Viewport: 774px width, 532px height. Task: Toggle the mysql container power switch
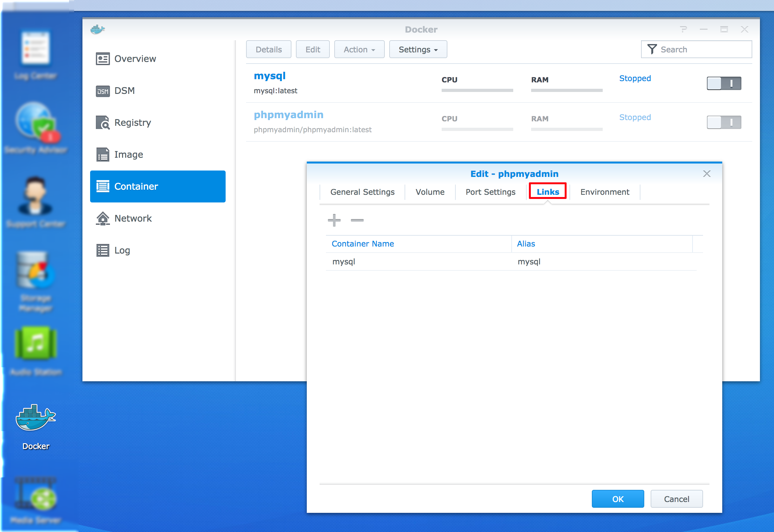(724, 83)
